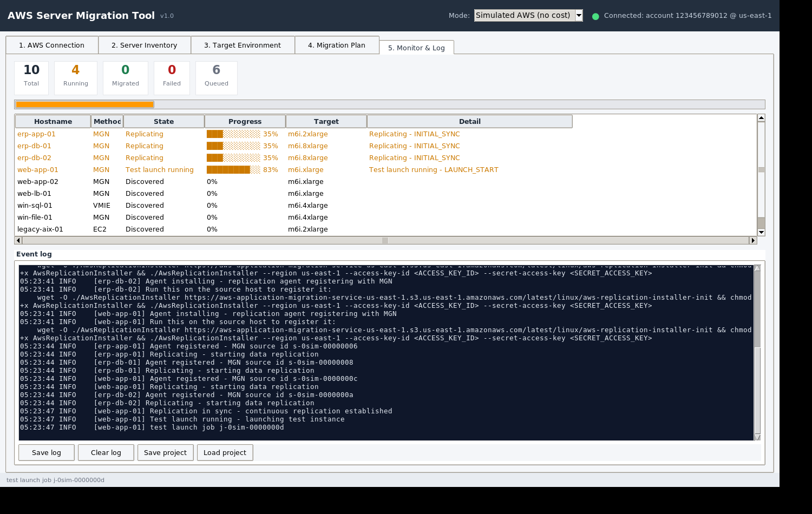Sort by the Hostname column header
This screenshot has width=812, height=514.
53,121
